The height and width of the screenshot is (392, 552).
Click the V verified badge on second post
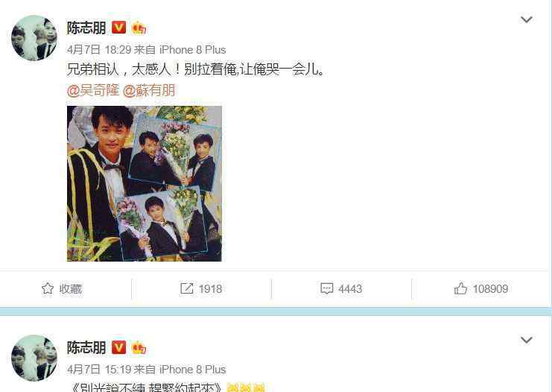pos(118,347)
